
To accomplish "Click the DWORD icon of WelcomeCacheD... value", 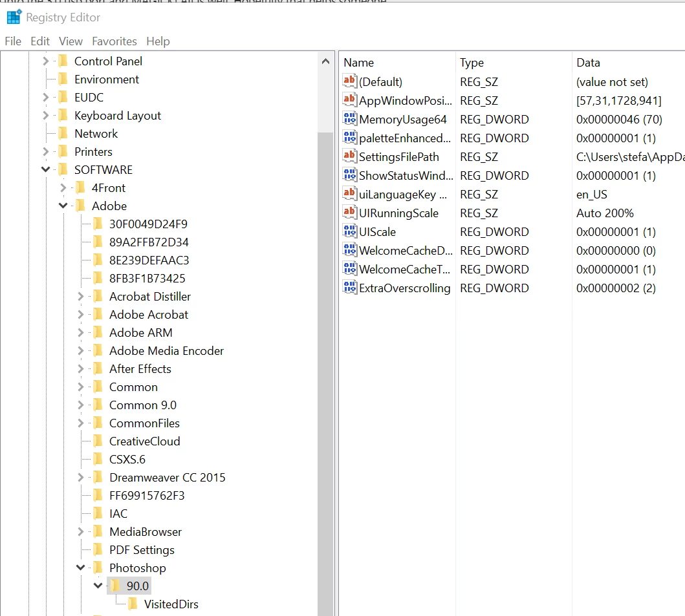I will [x=350, y=250].
